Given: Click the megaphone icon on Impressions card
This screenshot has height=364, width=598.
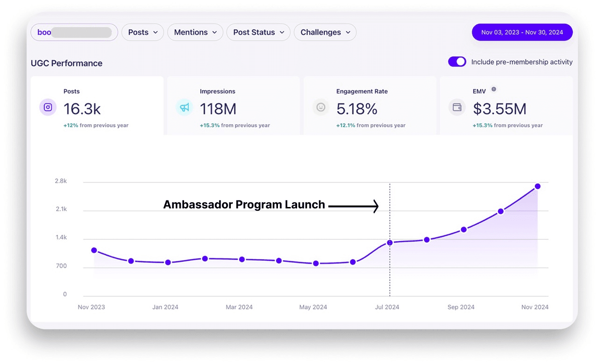Looking at the screenshot, I should pyautogui.click(x=184, y=107).
